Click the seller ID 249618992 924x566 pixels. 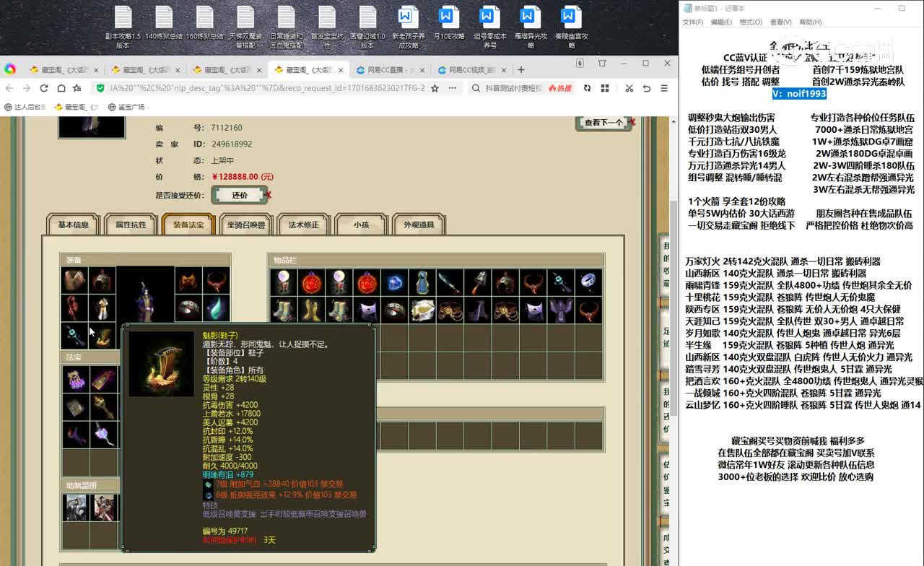point(231,144)
